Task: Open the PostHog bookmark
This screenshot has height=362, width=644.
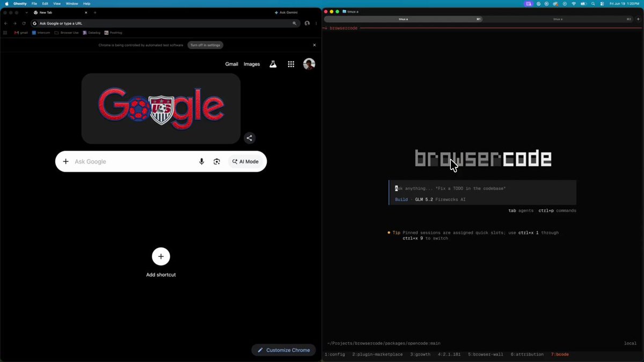Action: pyautogui.click(x=113, y=33)
